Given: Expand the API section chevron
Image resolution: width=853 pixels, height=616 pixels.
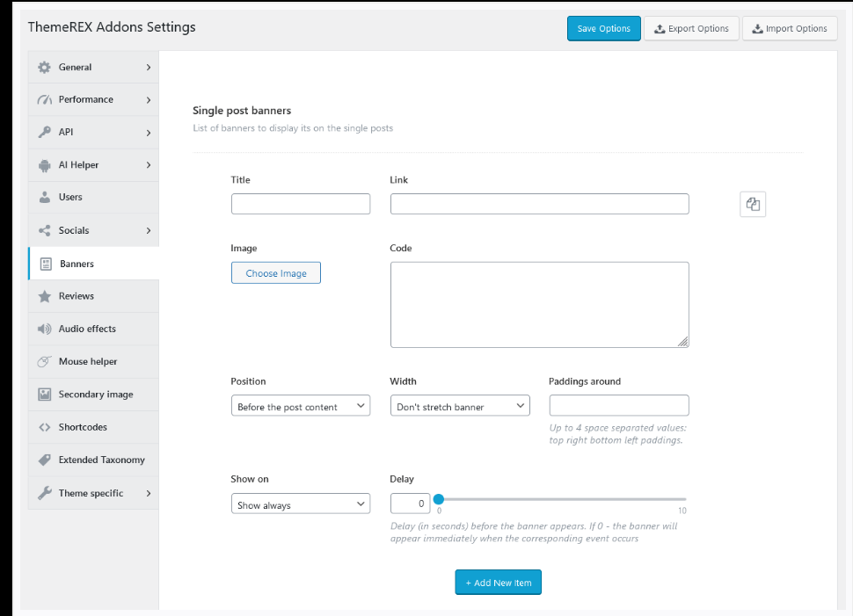Looking at the screenshot, I should [x=149, y=133].
